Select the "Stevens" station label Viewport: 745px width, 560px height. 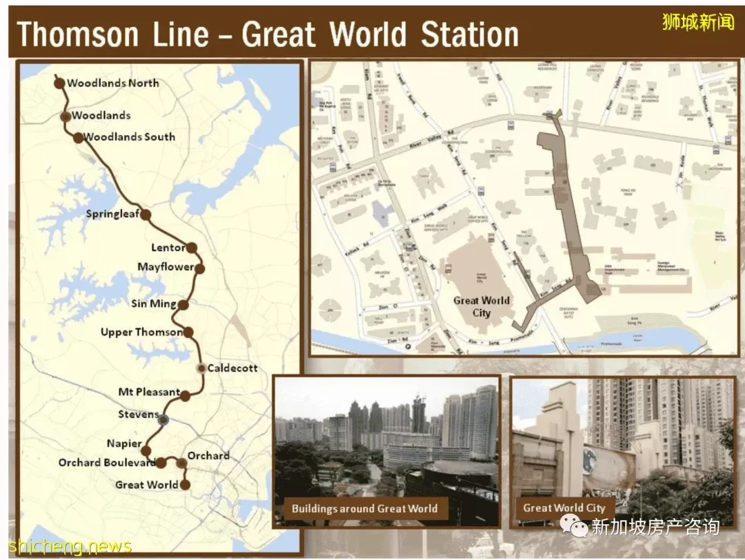138,414
